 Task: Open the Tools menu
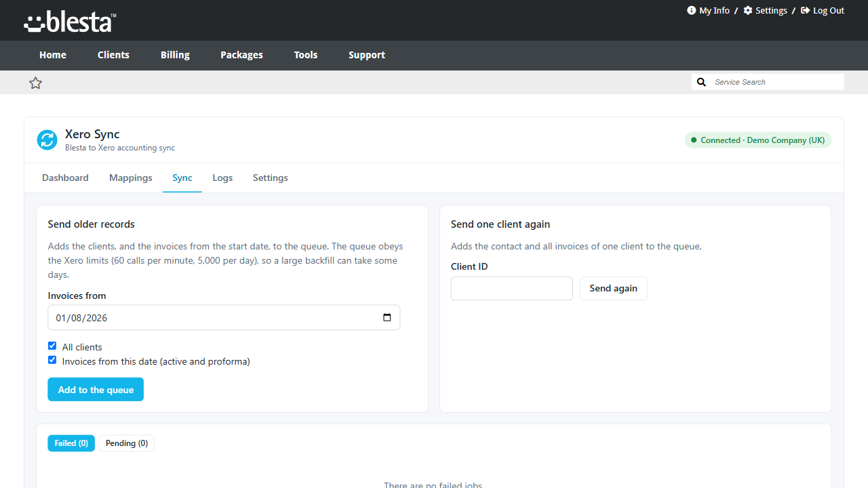coord(306,55)
